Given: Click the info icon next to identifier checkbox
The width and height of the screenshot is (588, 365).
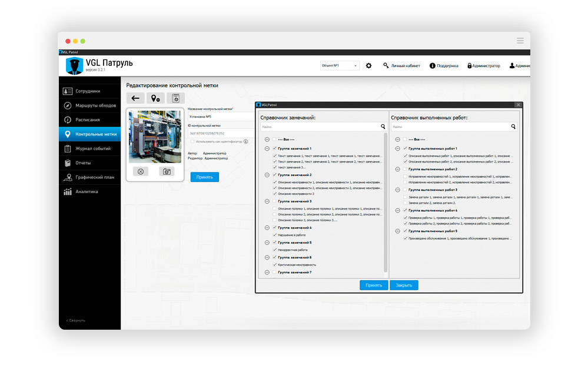Looking at the screenshot, I should [246, 141].
